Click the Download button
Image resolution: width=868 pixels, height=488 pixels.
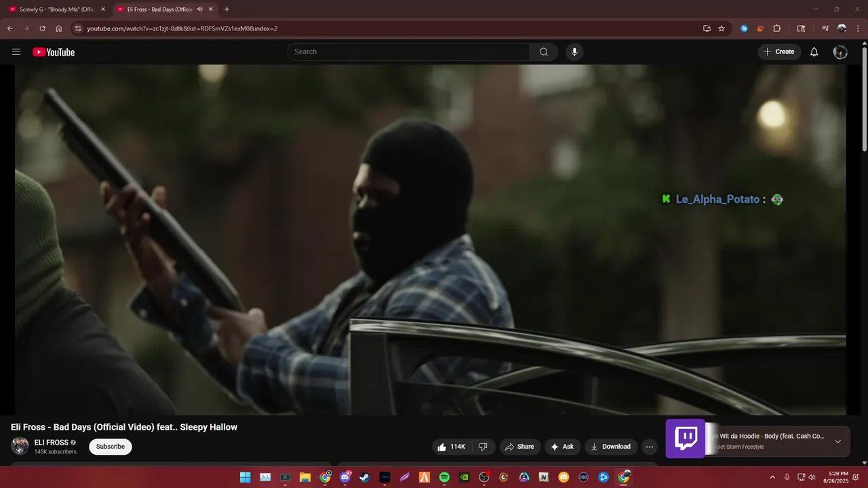pos(611,447)
